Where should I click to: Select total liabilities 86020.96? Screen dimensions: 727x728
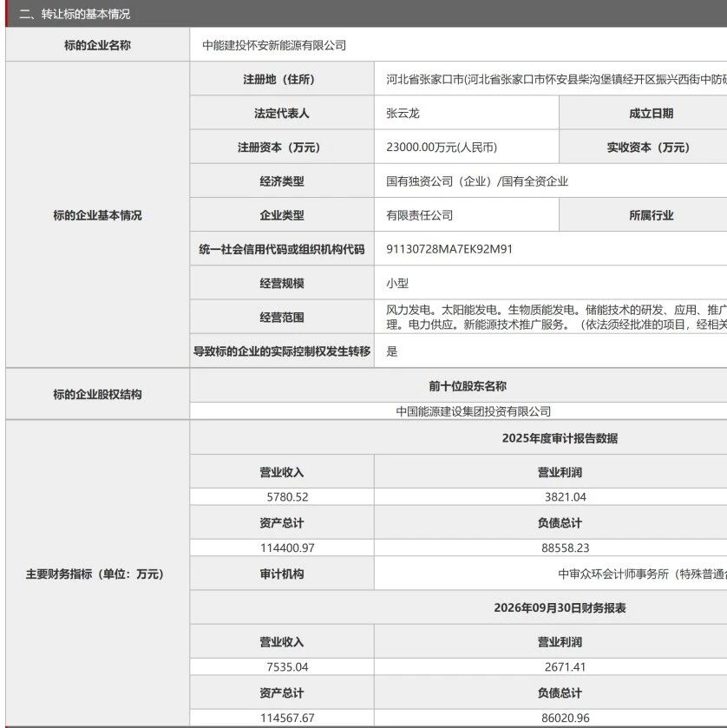click(565, 718)
